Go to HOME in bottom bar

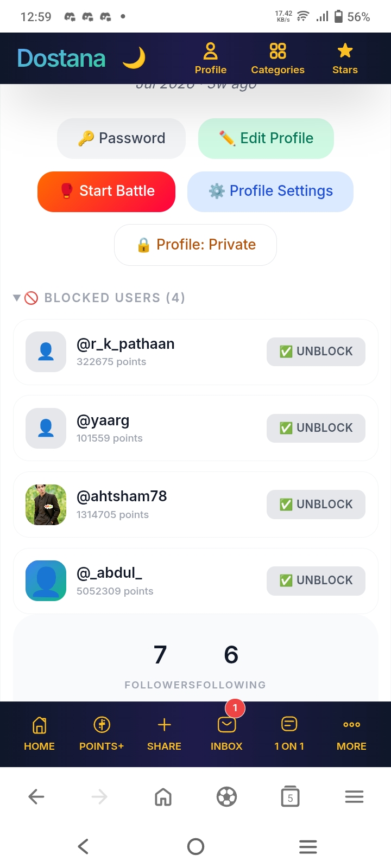pyautogui.click(x=39, y=734)
